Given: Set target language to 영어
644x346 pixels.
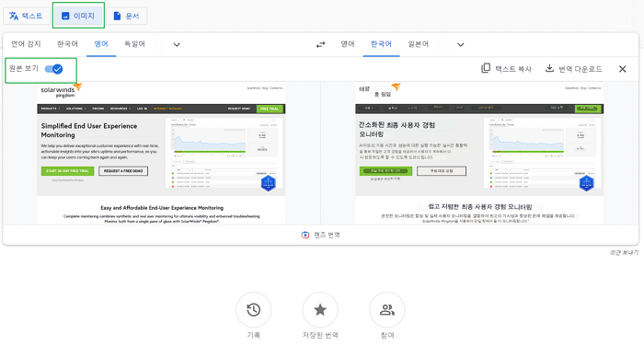Looking at the screenshot, I should 348,44.
